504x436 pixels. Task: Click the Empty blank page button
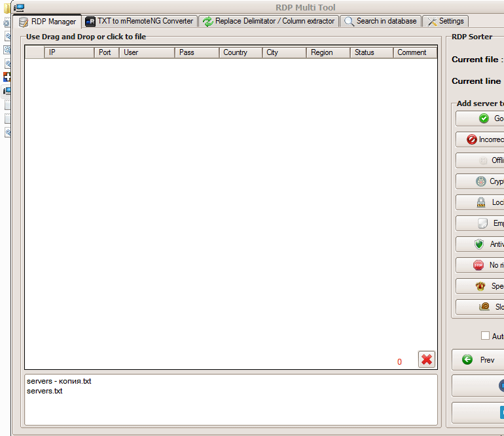(480, 223)
